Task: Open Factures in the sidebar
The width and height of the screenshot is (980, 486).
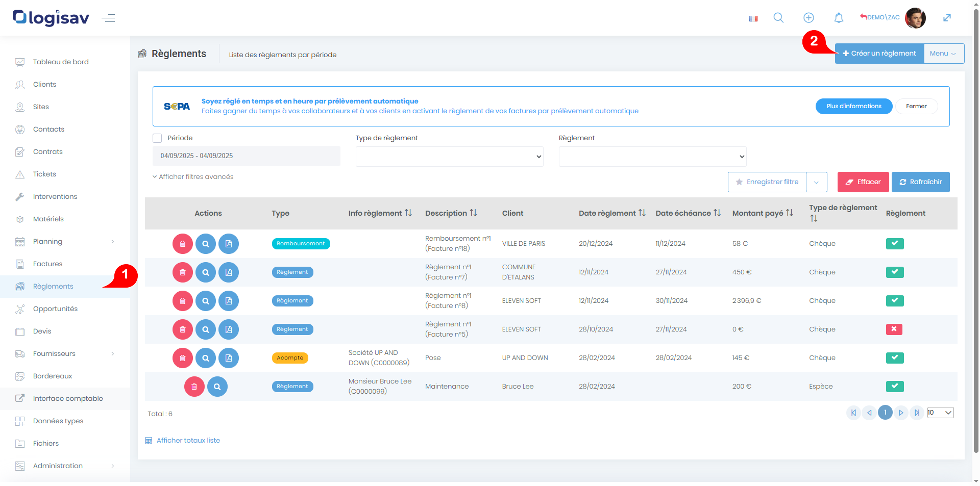Action: point(47,264)
